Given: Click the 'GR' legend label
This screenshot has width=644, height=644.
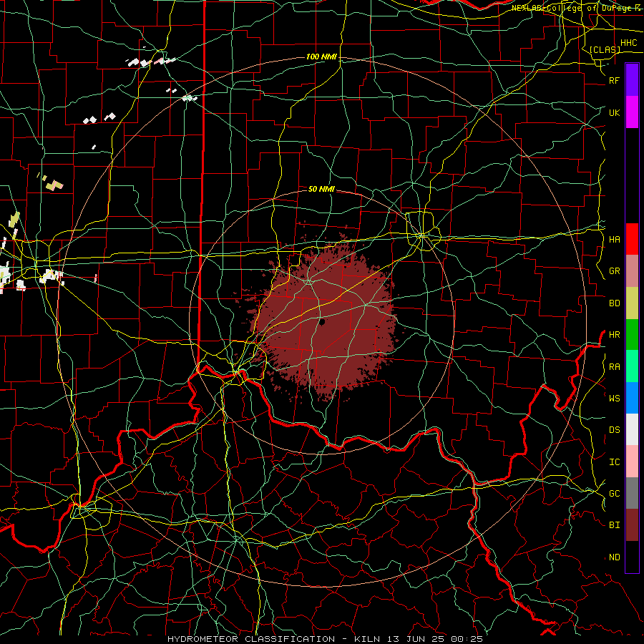Looking at the screenshot, I should point(614,271).
